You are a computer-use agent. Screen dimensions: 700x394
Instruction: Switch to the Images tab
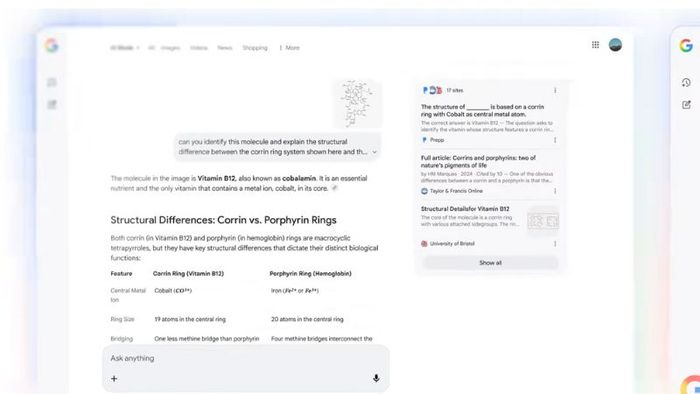(170, 48)
